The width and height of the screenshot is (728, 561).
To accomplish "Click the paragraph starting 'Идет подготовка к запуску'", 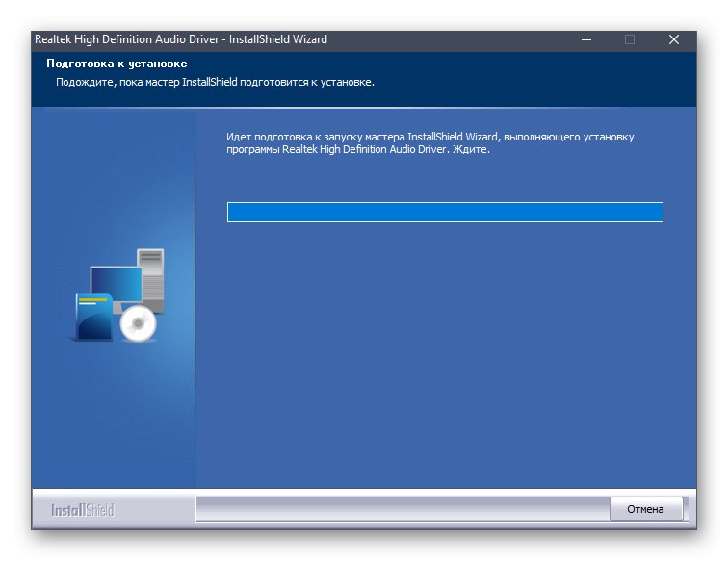I will pyautogui.click(x=429, y=143).
